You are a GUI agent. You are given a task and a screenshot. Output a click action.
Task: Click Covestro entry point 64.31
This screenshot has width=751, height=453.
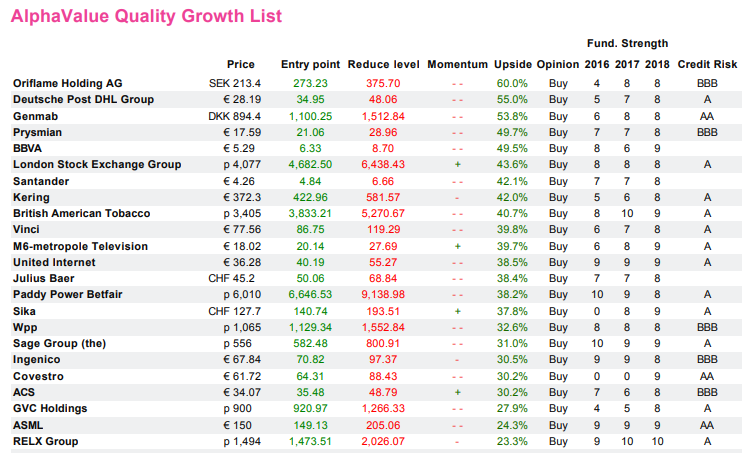pos(310,376)
